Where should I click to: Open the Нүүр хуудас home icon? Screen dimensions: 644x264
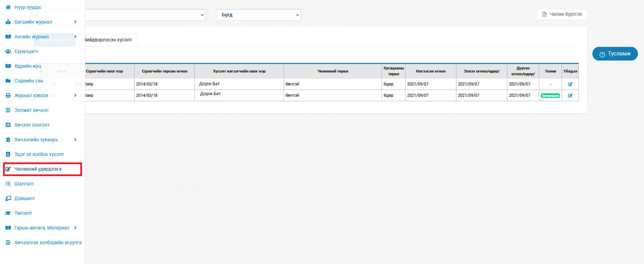[8, 7]
